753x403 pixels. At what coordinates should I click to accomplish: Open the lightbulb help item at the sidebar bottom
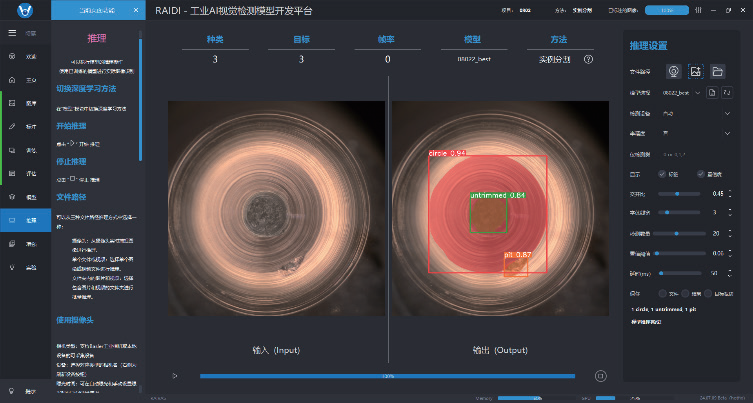(x=25, y=391)
